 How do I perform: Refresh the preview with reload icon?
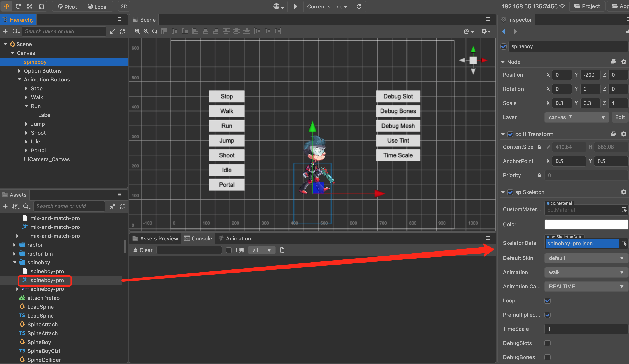pyautogui.click(x=359, y=6)
